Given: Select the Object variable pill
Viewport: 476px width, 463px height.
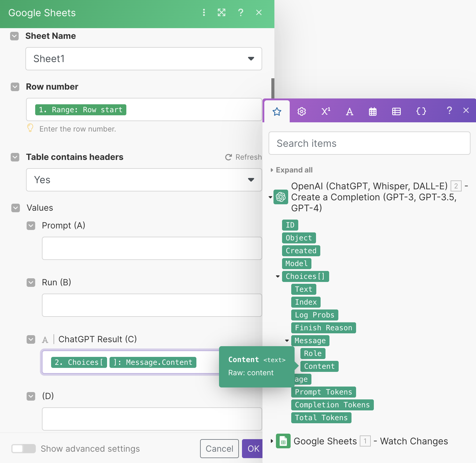Looking at the screenshot, I should coord(299,238).
